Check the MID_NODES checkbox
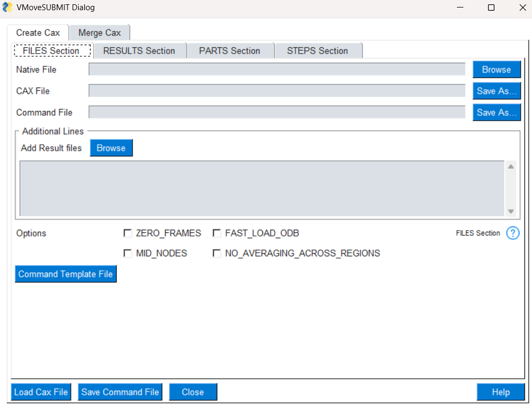 point(128,253)
